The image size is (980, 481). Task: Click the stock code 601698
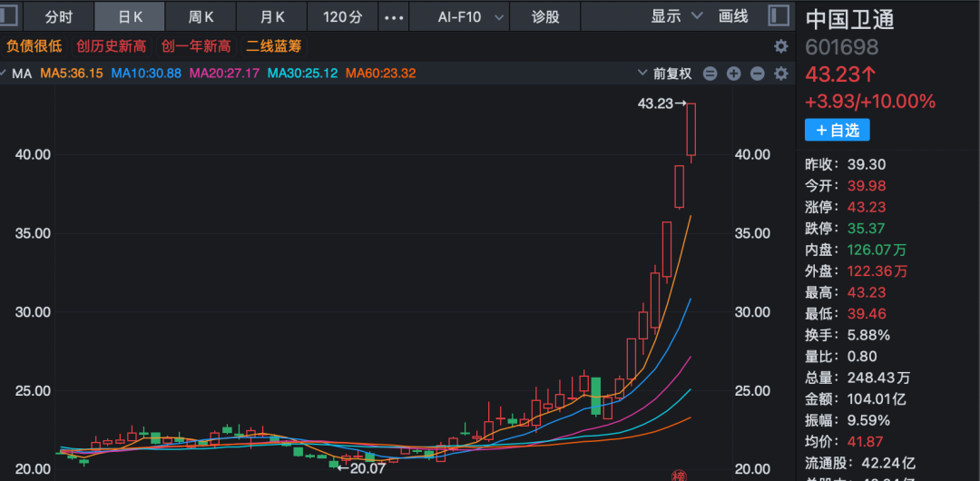tap(842, 47)
